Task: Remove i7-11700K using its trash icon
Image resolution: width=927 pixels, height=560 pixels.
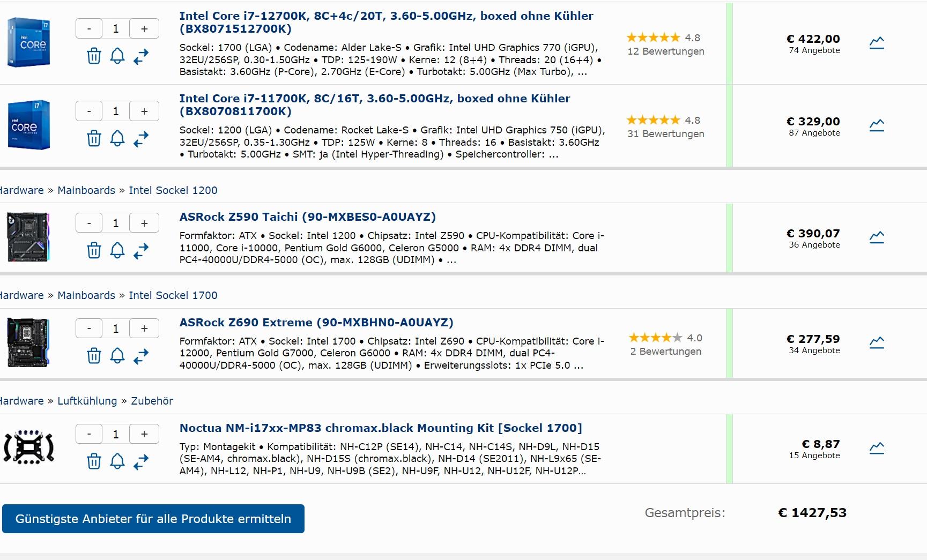Action: click(x=94, y=138)
